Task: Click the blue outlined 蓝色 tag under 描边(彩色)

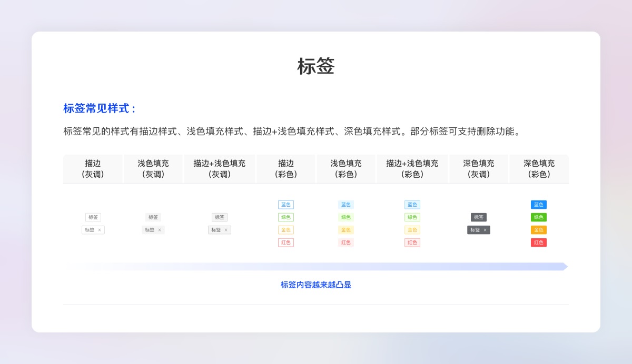Action: point(285,205)
